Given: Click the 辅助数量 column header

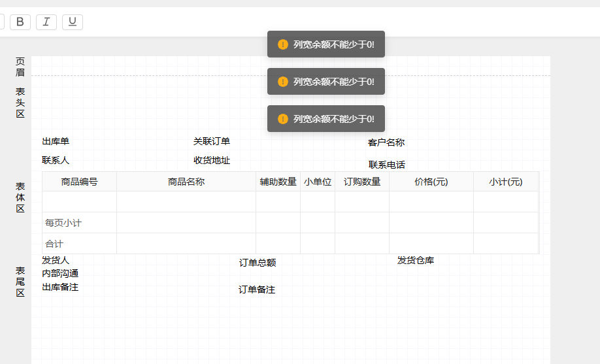Looking at the screenshot, I should pos(278,182).
